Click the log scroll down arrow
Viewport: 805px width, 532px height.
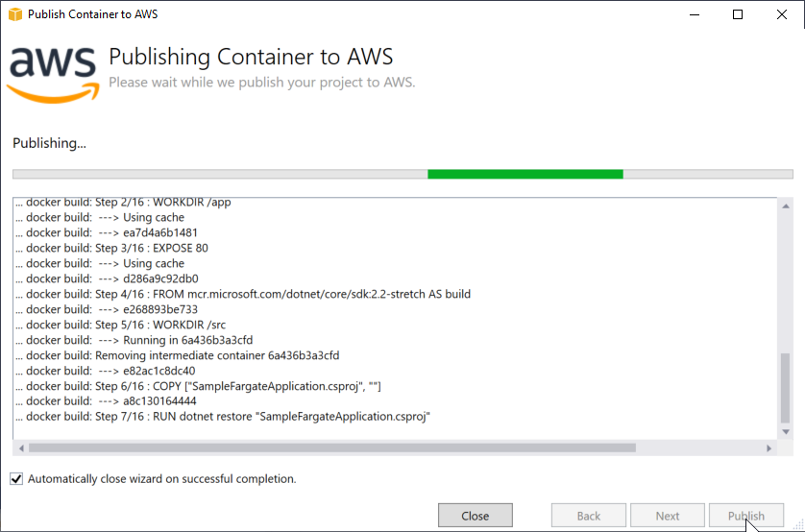786,432
